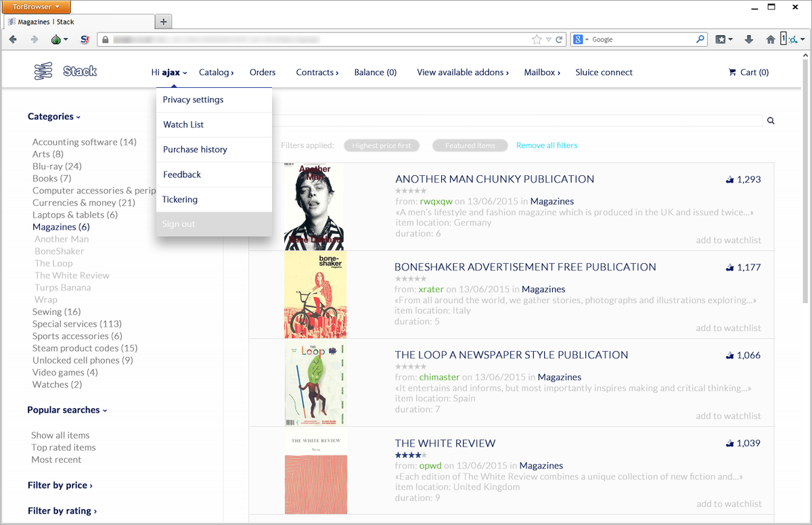Open the bookmarks menu toolbar icon
This screenshot has height=525, width=812.
pos(724,39)
